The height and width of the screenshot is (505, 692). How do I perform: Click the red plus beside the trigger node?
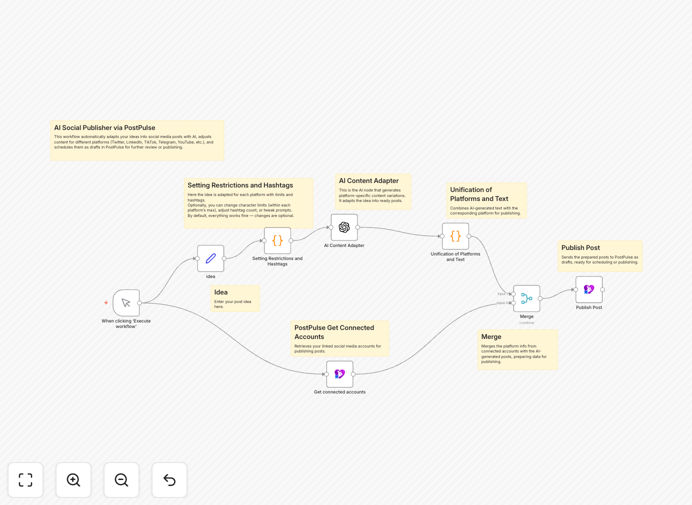pos(106,303)
